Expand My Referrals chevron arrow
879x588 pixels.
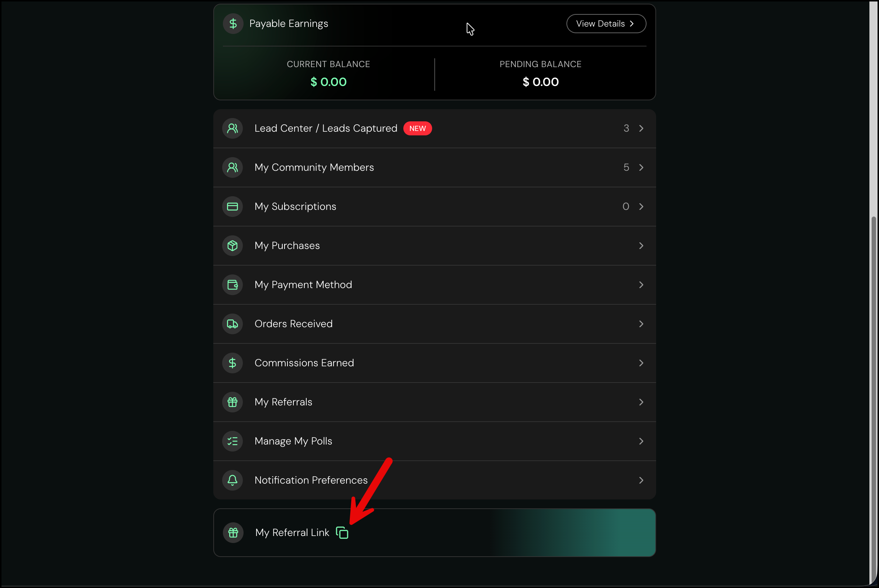(x=641, y=402)
